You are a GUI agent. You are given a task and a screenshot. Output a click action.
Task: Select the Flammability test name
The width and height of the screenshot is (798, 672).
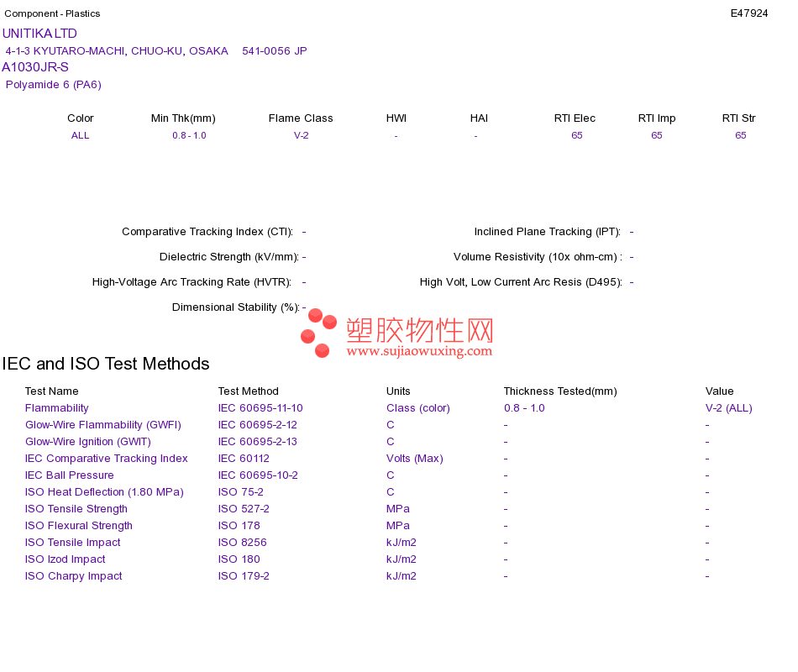point(56,408)
